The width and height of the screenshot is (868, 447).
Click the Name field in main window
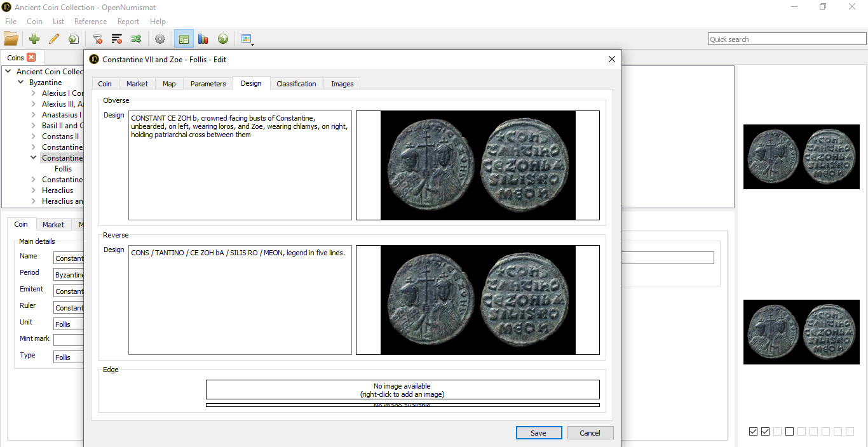(x=69, y=258)
